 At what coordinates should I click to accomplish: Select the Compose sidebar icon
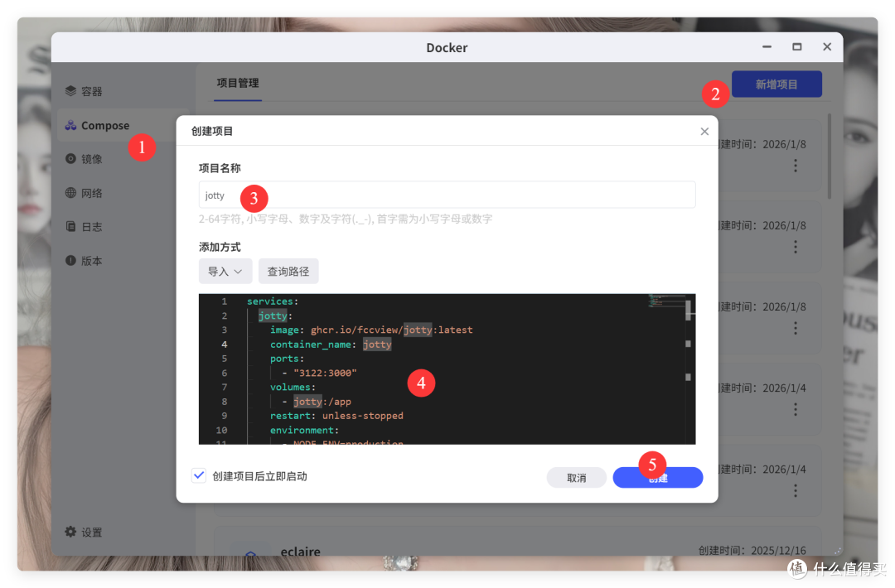70,126
